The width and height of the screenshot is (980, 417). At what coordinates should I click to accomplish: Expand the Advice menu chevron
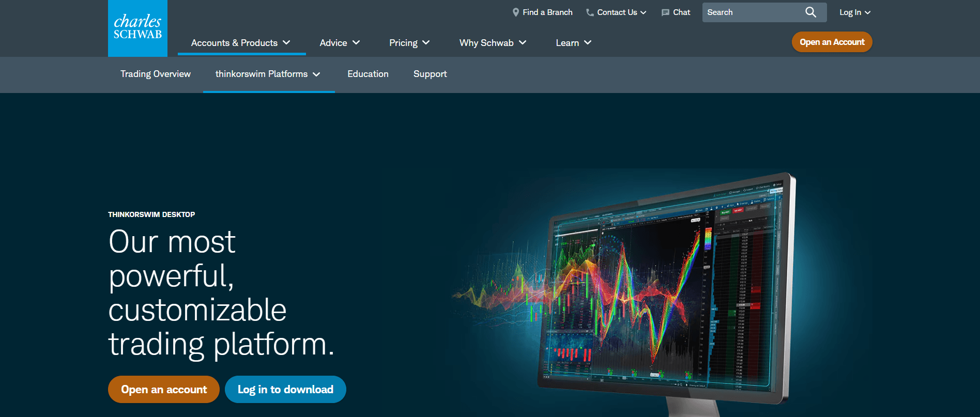(x=356, y=42)
